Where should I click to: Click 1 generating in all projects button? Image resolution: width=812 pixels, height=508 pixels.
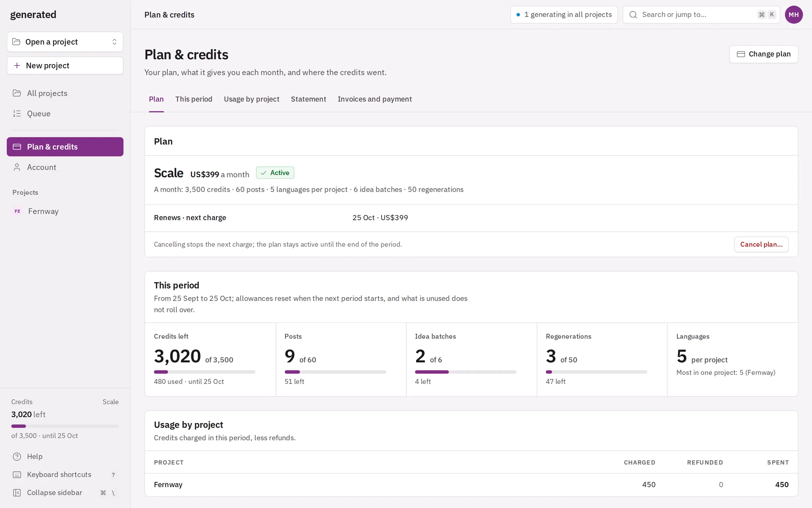click(x=564, y=15)
